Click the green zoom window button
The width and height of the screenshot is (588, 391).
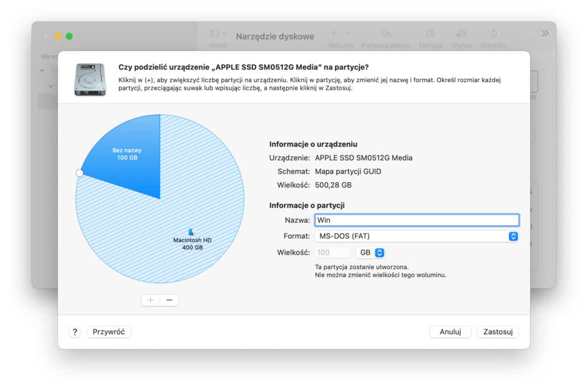(69, 36)
